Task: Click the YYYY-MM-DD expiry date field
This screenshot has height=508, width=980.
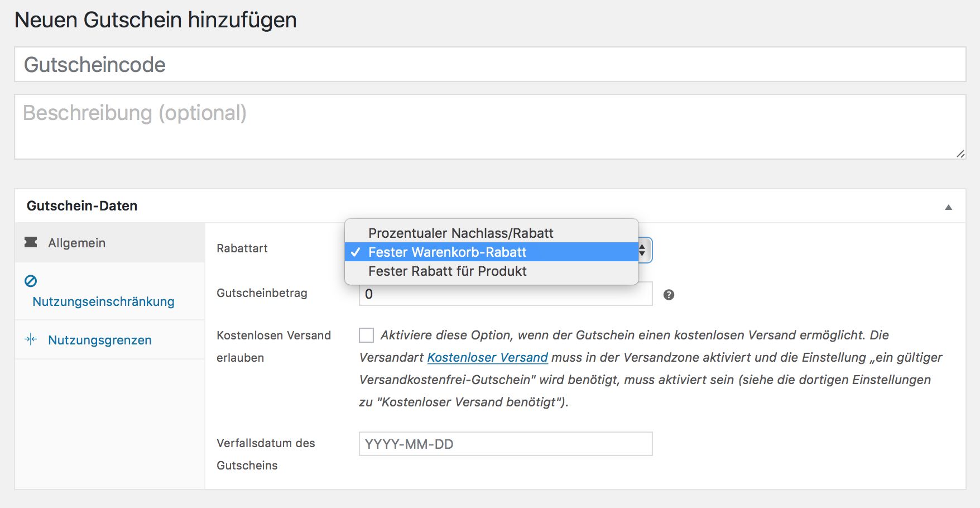Action: pos(505,444)
